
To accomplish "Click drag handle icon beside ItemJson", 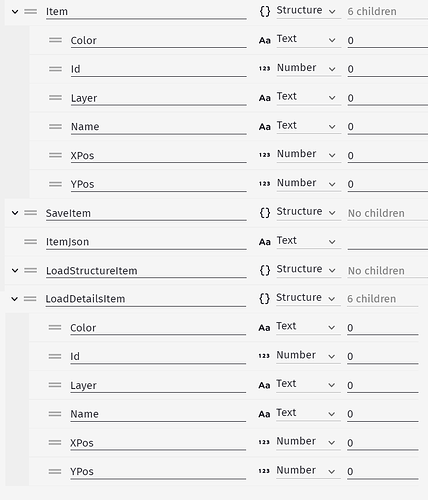I will (x=31, y=242).
